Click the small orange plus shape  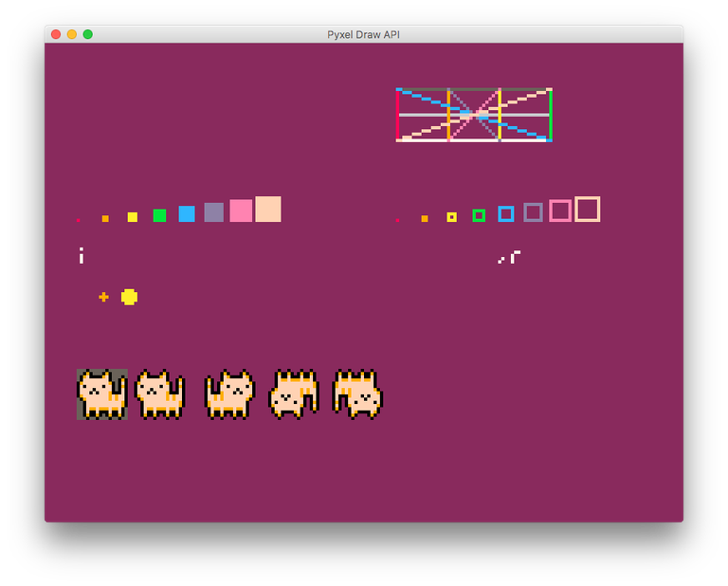pos(103,297)
